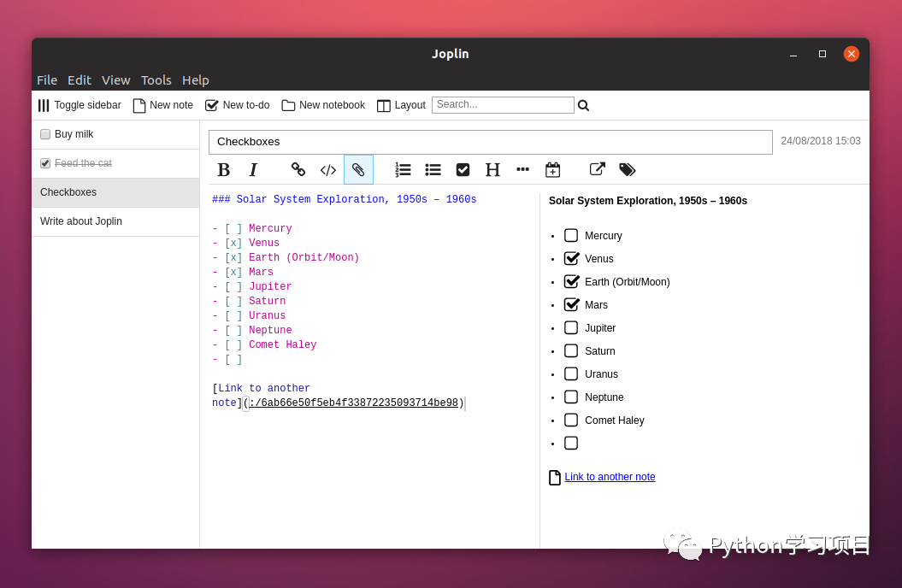Open the 'Write about Joplin' note

tap(115, 221)
